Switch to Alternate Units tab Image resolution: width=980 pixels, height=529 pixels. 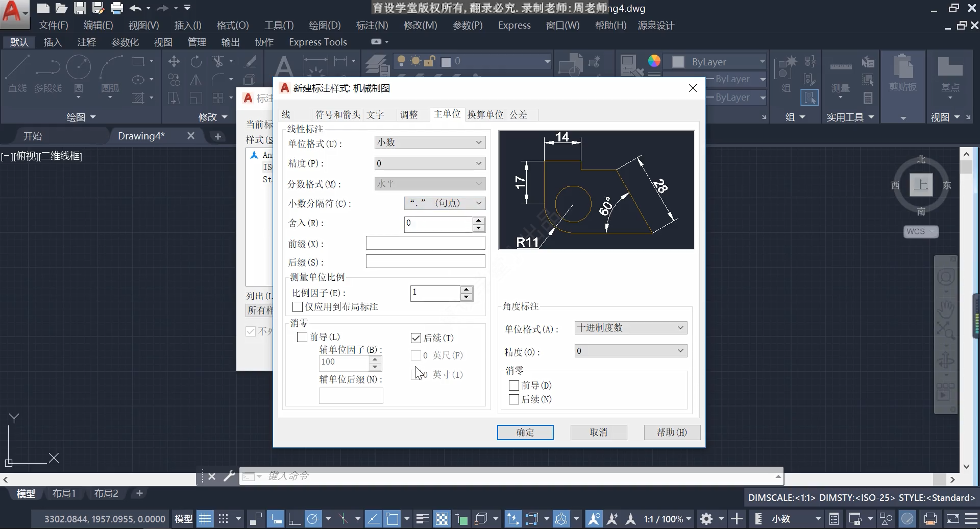pyautogui.click(x=485, y=115)
